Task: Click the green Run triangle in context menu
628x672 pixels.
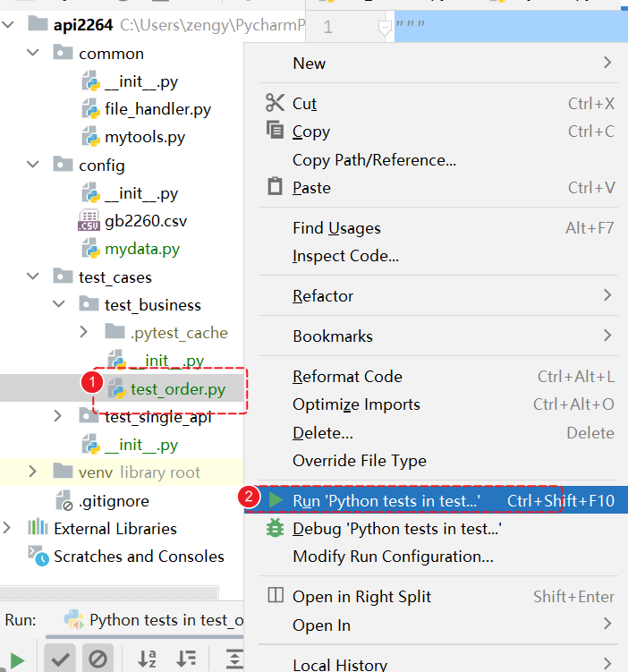Action: (x=276, y=500)
